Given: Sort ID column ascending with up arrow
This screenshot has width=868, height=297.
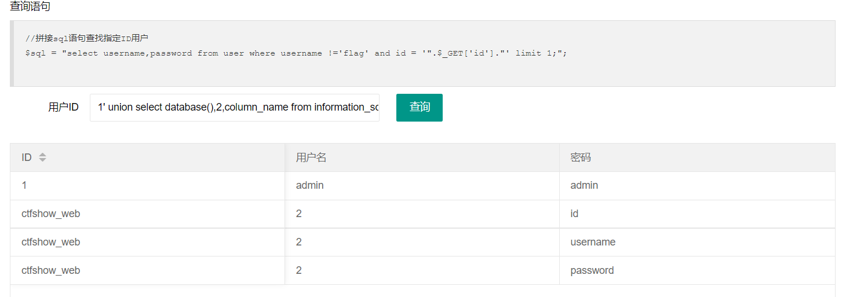Looking at the screenshot, I should tap(42, 155).
